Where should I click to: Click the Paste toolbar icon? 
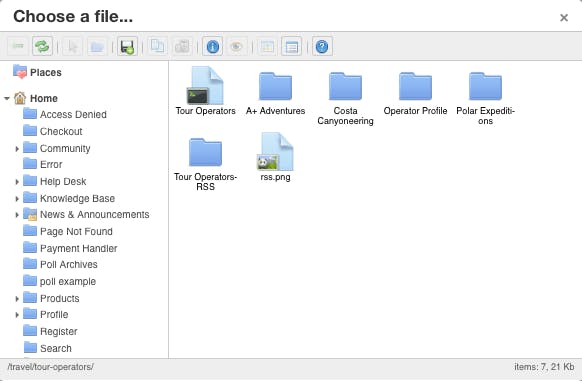tap(182, 46)
